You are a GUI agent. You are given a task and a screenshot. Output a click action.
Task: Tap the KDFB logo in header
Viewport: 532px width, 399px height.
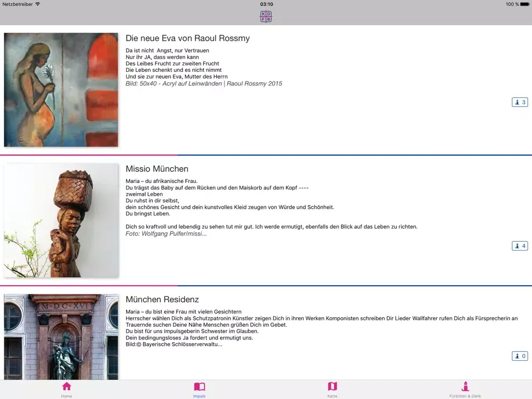[266, 16]
